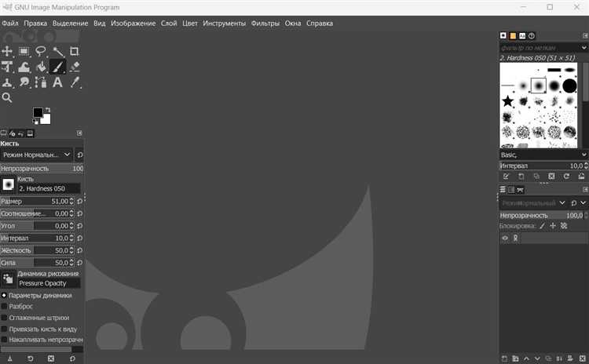
Task: Enable Сглаженные штрихи checkbox
Action: coord(4,318)
